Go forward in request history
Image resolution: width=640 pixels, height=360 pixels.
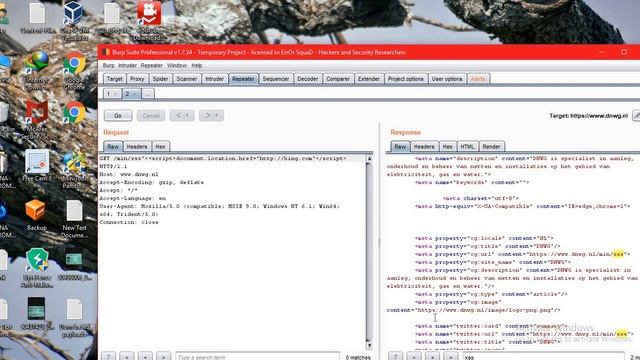click(208, 116)
